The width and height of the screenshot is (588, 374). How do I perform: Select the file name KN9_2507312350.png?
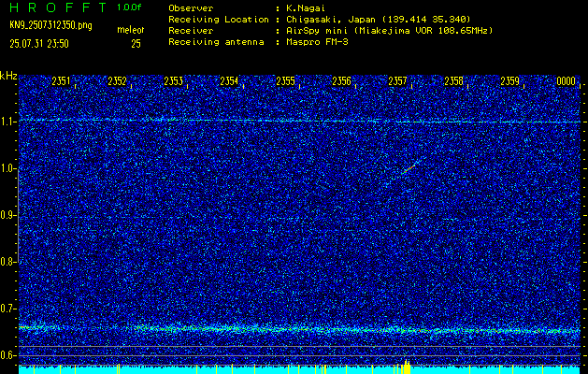(50, 25)
